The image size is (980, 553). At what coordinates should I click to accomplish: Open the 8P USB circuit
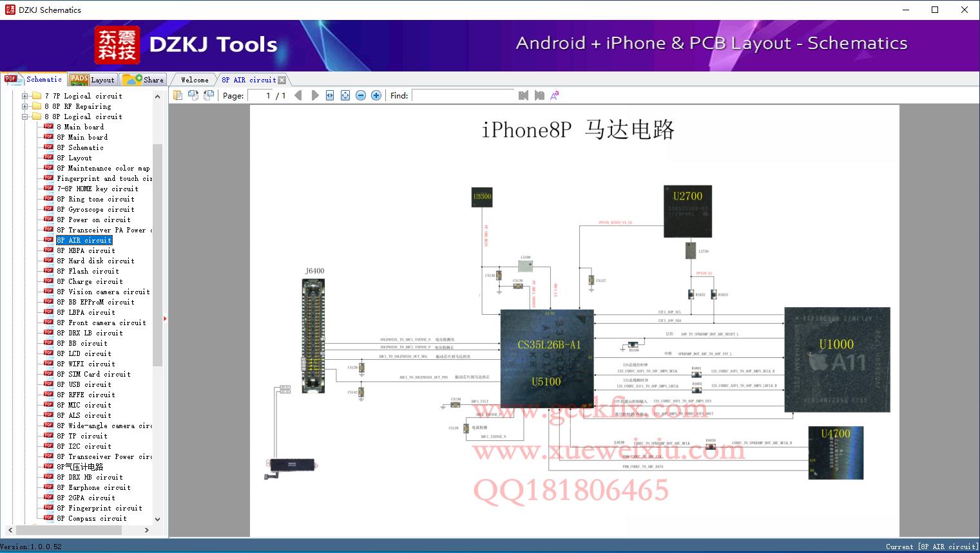click(84, 384)
